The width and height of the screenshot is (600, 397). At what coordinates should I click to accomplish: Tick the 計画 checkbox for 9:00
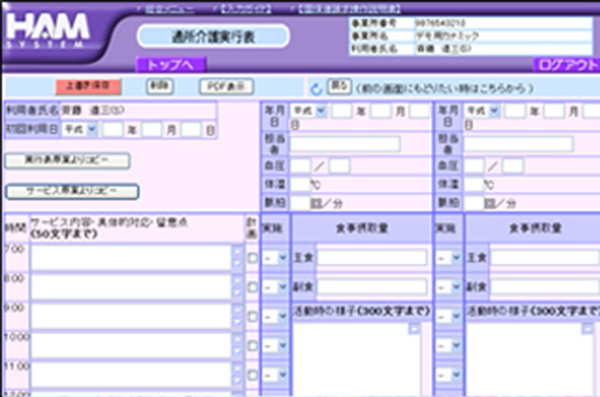tap(252, 317)
